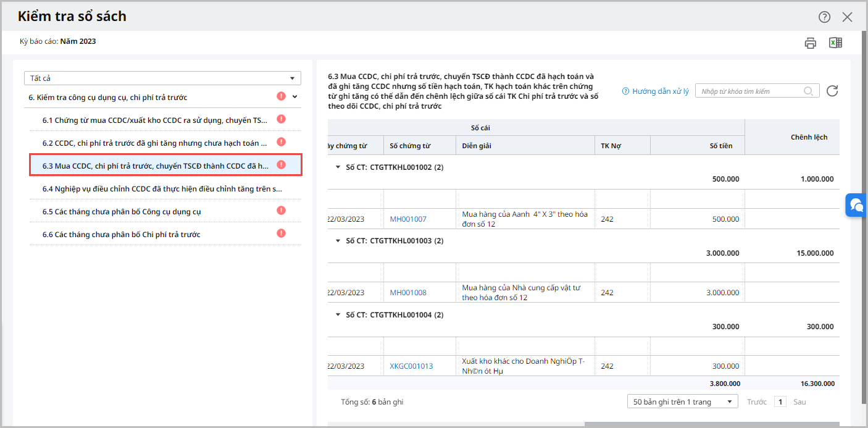868x428 pixels.
Task: Click the print icon
Action: coord(810,43)
